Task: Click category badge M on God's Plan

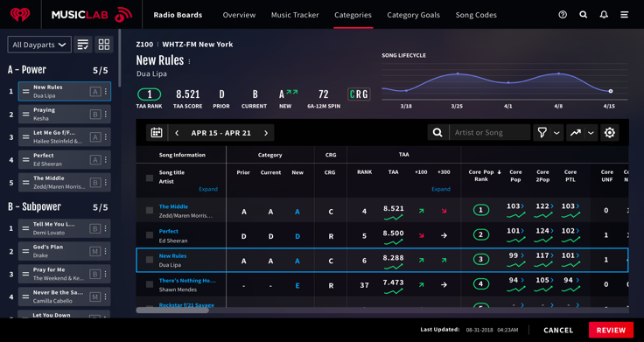Action: pos(95,251)
